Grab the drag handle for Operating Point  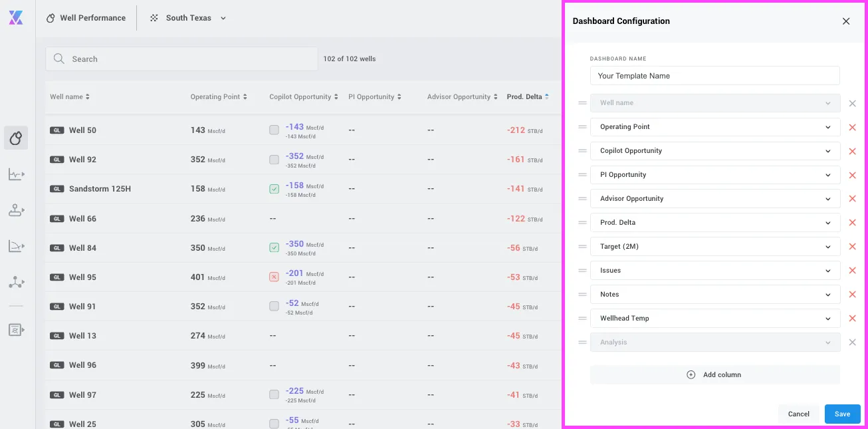coord(582,127)
